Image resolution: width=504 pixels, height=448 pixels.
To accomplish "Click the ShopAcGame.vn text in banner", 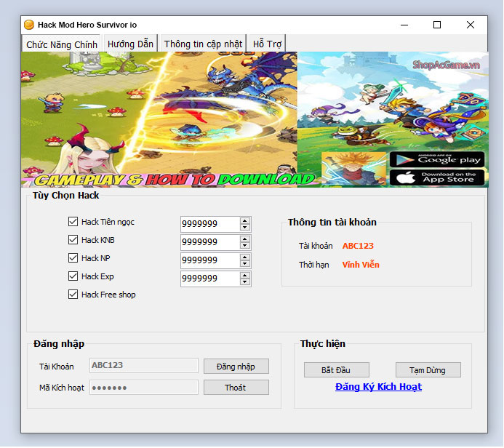I will [446, 65].
